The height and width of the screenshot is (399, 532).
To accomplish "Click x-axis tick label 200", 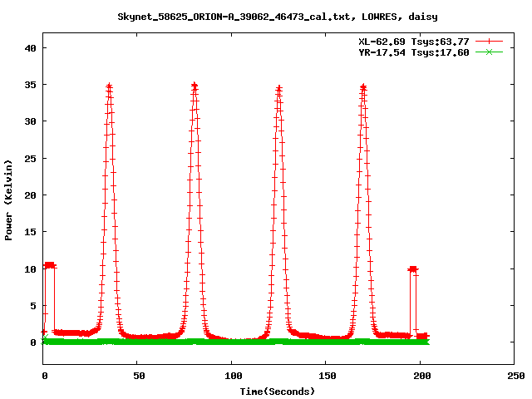I will (x=421, y=376).
